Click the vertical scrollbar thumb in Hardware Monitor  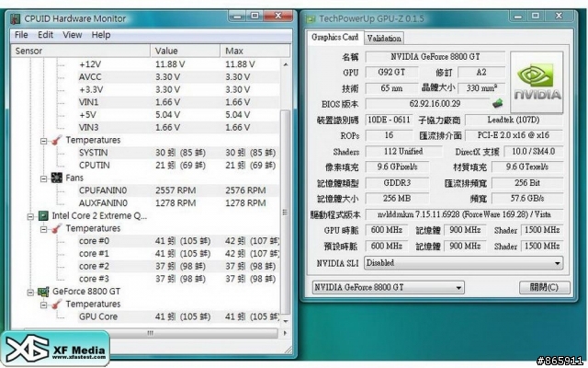pyautogui.click(x=286, y=213)
